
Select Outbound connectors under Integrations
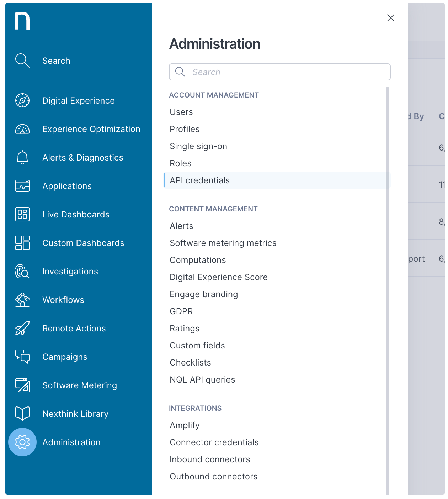tap(213, 477)
